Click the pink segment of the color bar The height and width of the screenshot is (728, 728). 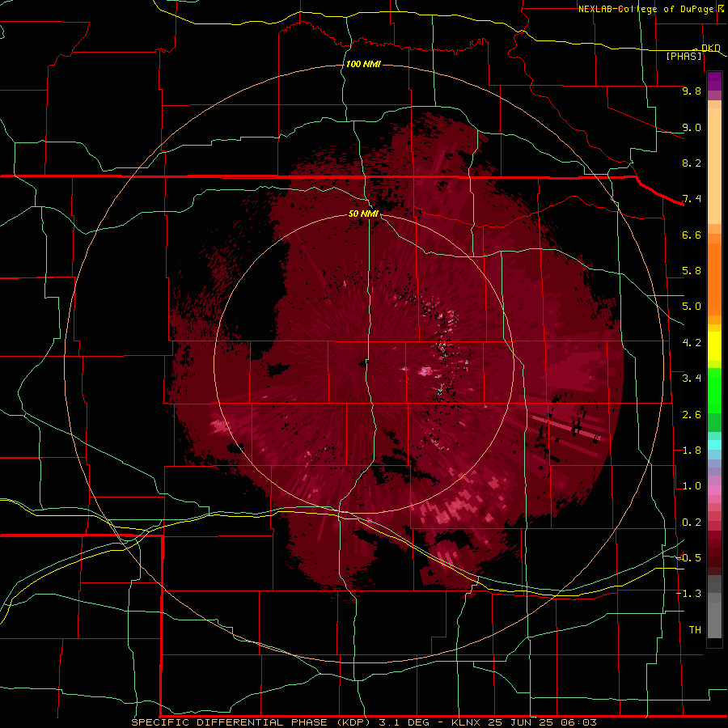click(x=714, y=490)
